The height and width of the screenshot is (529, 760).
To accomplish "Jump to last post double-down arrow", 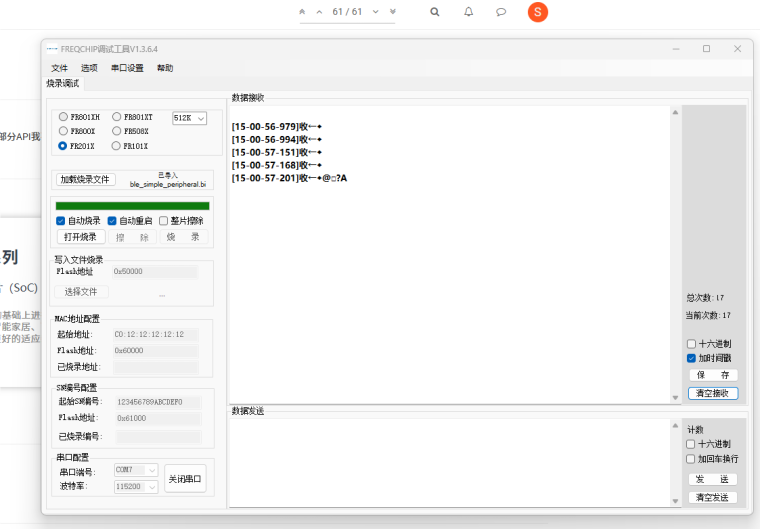I will [393, 12].
